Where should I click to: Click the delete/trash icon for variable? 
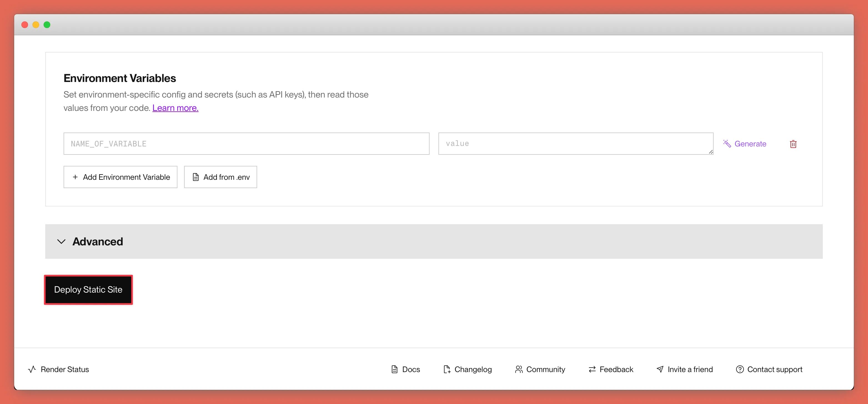793,144
